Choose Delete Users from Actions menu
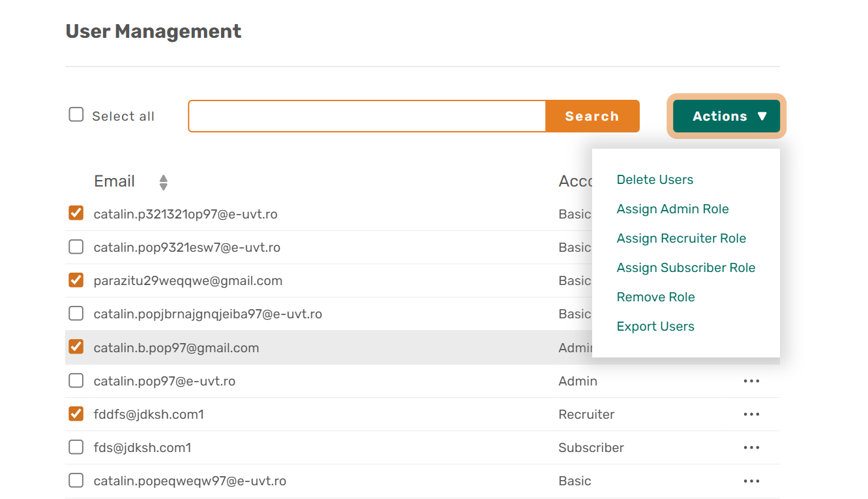The width and height of the screenshot is (868, 499). (x=655, y=179)
